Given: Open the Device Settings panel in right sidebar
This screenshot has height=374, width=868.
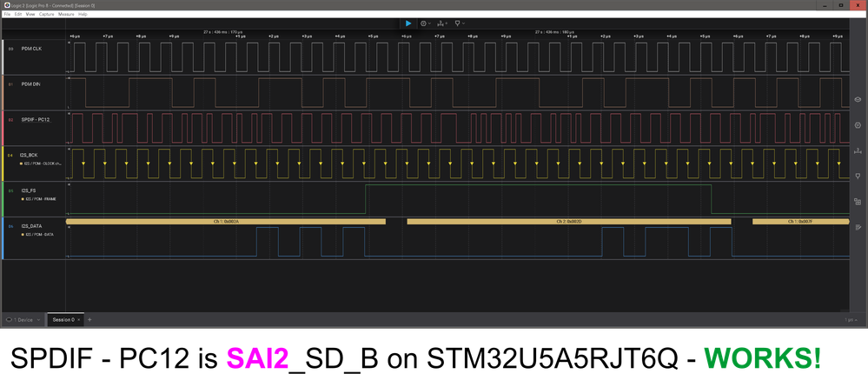Looking at the screenshot, I should pyautogui.click(x=858, y=100).
